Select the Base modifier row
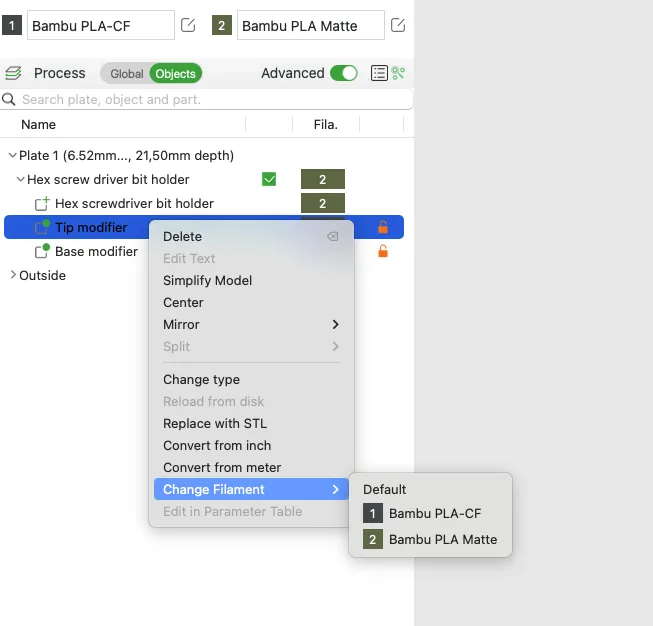Viewport: 653px width, 626px height. (204, 251)
